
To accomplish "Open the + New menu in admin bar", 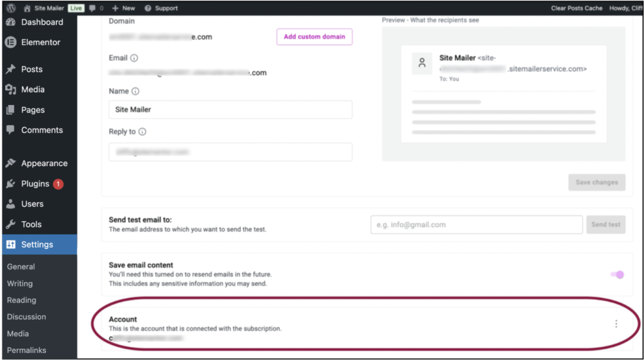I will (x=124, y=8).
